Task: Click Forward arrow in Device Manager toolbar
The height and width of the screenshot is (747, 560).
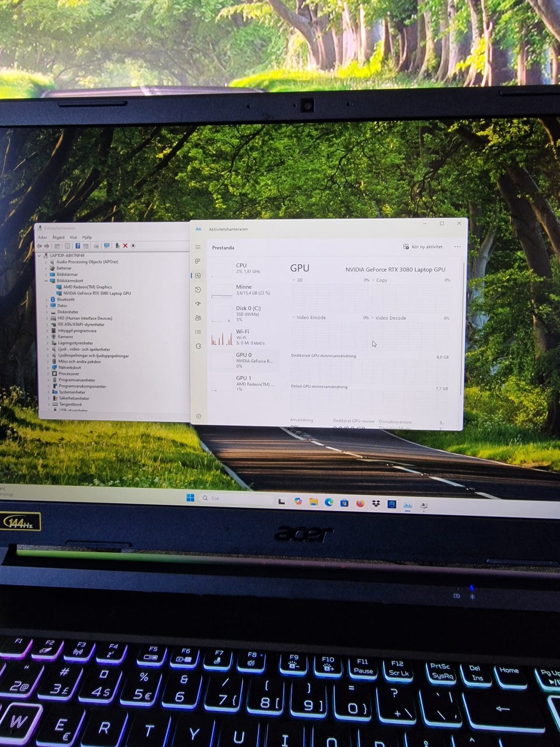Action: click(x=47, y=246)
